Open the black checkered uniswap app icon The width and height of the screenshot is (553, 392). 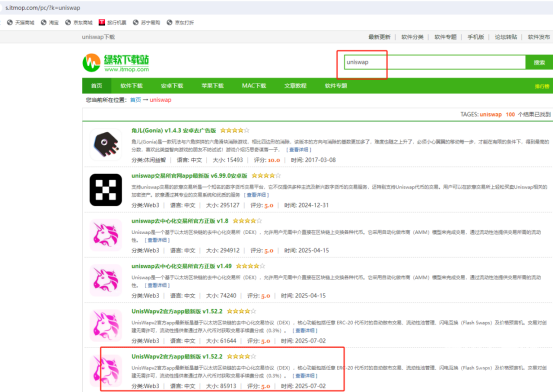(105, 190)
